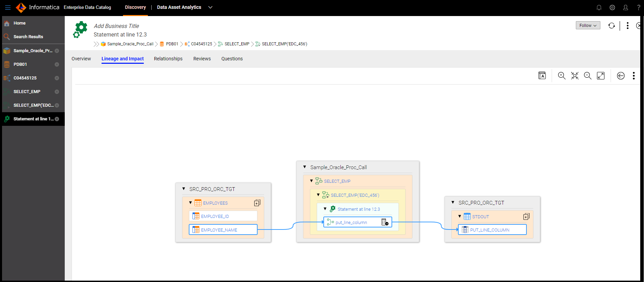
Task: Expand columns of EMPLOYEES table icon
Action: (x=257, y=203)
